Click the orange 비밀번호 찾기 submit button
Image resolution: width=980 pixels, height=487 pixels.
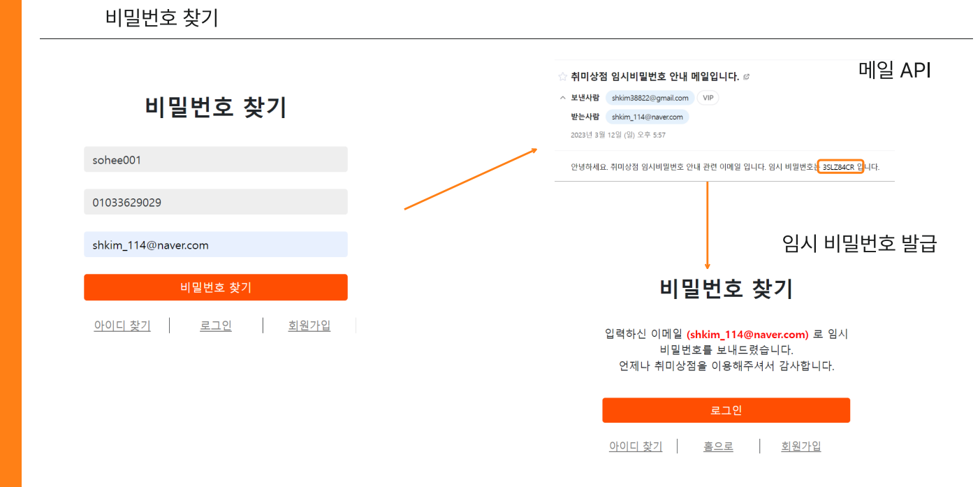pyautogui.click(x=215, y=287)
